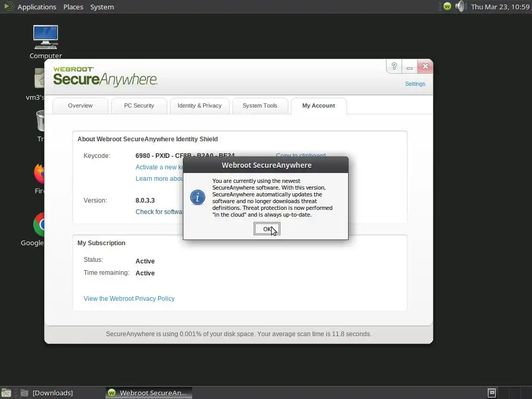Click Check for software updates link
The width and height of the screenshot is (532, 399).
click(x=159, y=212)
